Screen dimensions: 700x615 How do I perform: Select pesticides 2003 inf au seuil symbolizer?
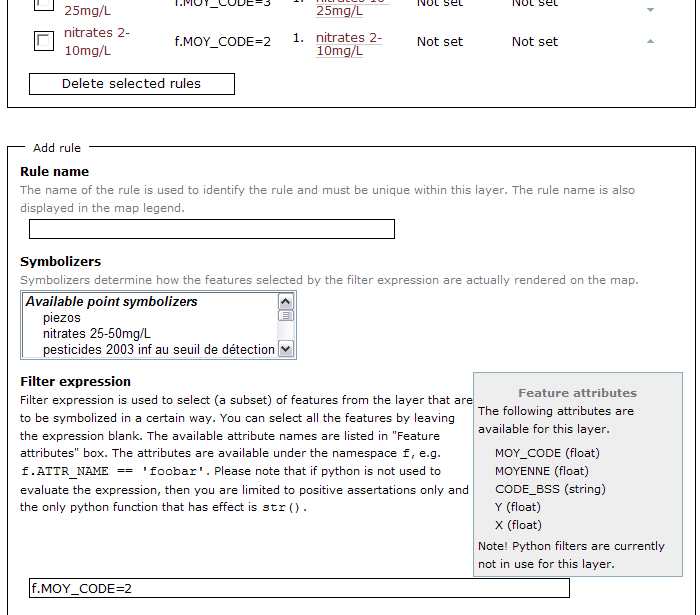pyautogui.click(x=158, y=349)
